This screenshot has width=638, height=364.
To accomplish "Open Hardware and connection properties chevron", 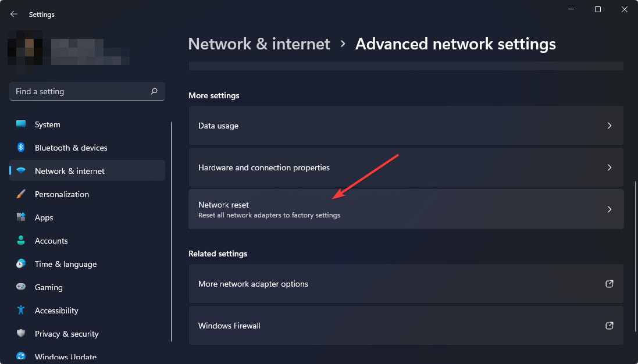I will point(609,167).
